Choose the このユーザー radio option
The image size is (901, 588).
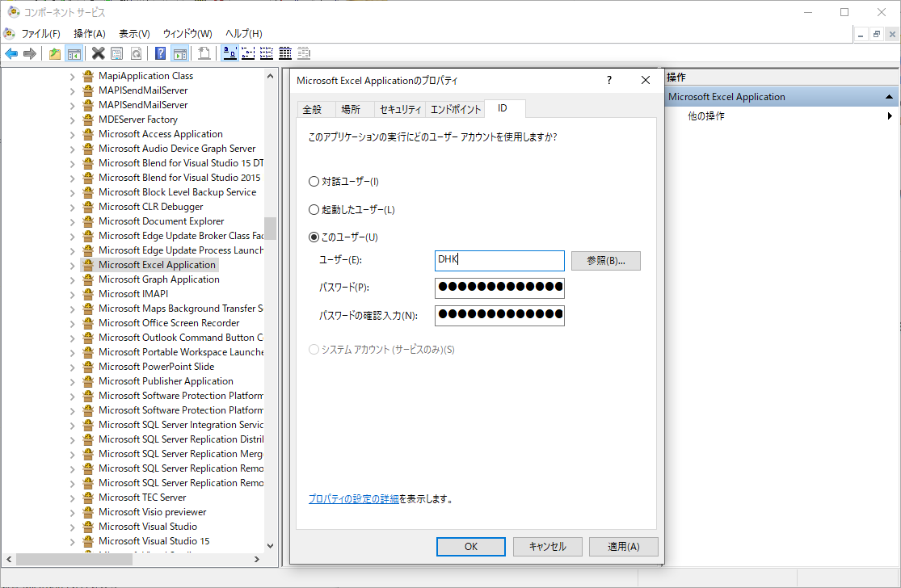pos(314,236)
